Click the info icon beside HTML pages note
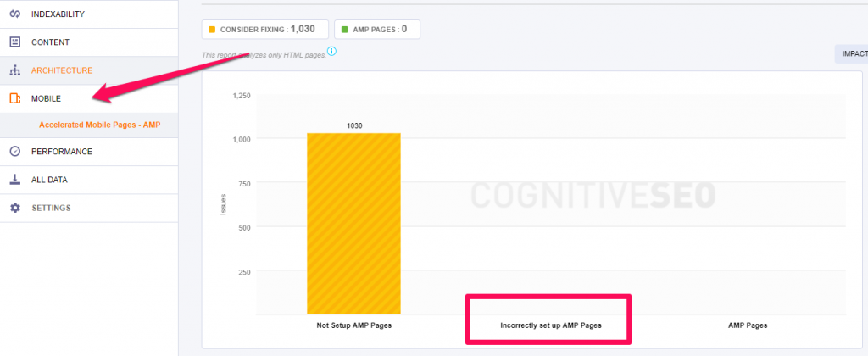Screen dimensions: 868x356 (331, 52)
